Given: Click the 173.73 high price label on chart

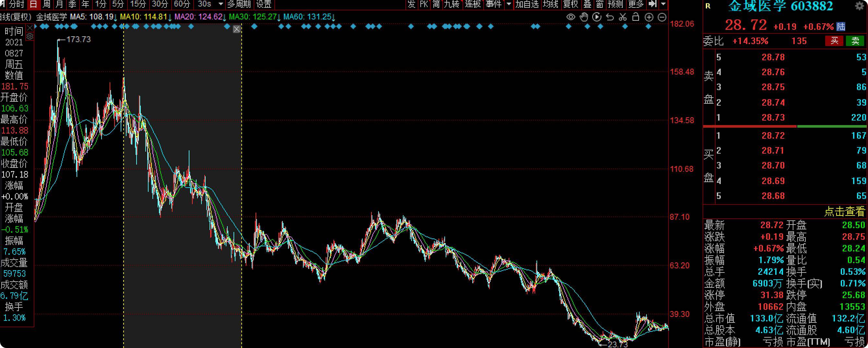Looking at the screenshot, I should pyautogui.click(x=78, y=40).
